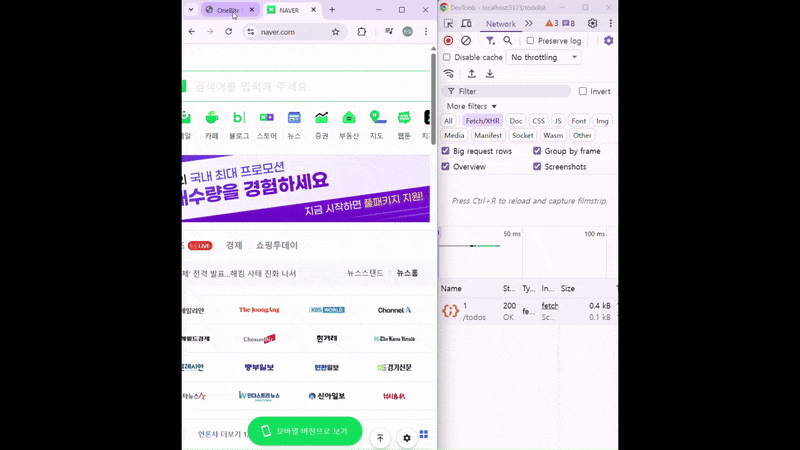Enable Disable cache checkbox

coord(447,57)
